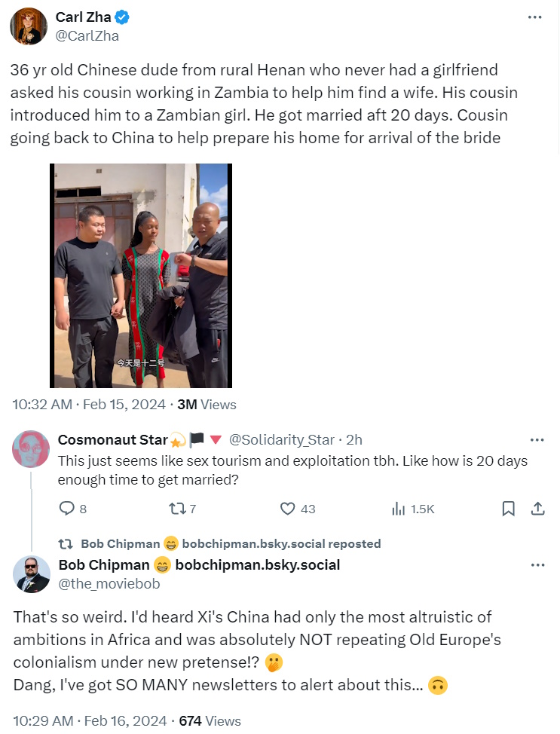
Task: Open the @the_moviebob handle link
Action: (109, 583)
